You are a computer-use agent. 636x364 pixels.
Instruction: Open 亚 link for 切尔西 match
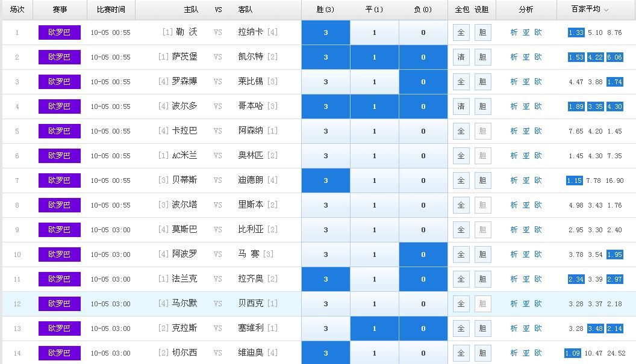[x=526, y=353]
